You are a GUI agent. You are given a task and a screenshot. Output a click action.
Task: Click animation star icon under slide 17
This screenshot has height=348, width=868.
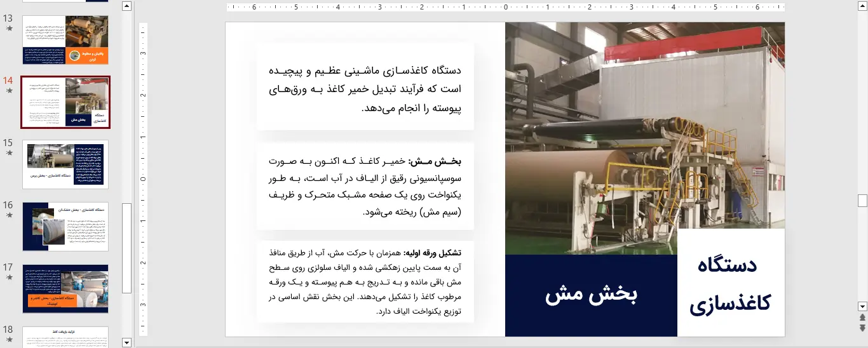point(9,278)
